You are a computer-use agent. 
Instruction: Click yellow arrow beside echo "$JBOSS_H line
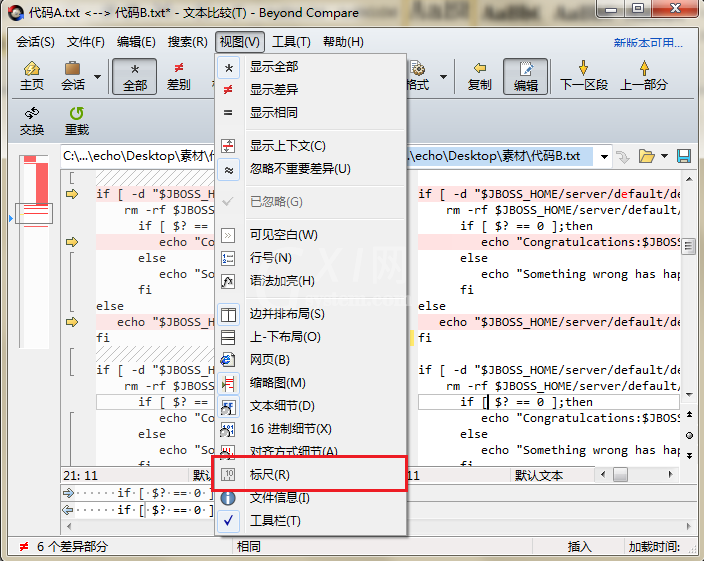point(72,322)
